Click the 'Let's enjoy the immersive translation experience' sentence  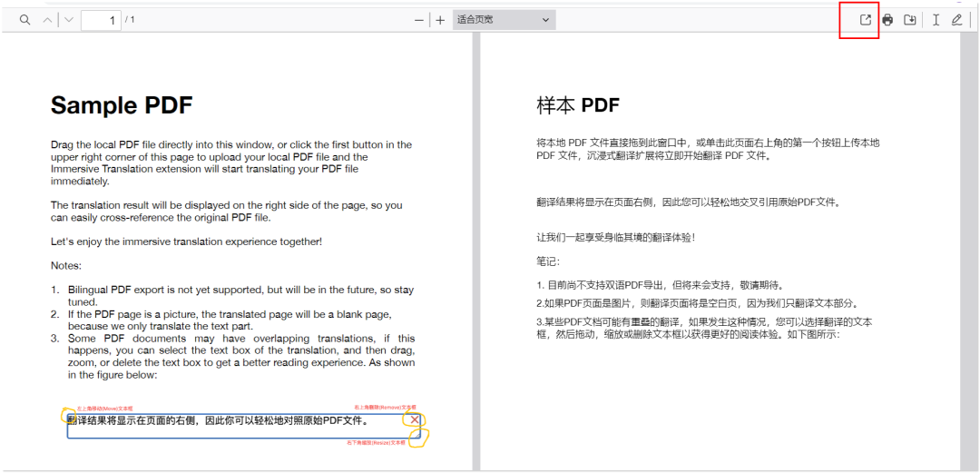click(187, 241)
